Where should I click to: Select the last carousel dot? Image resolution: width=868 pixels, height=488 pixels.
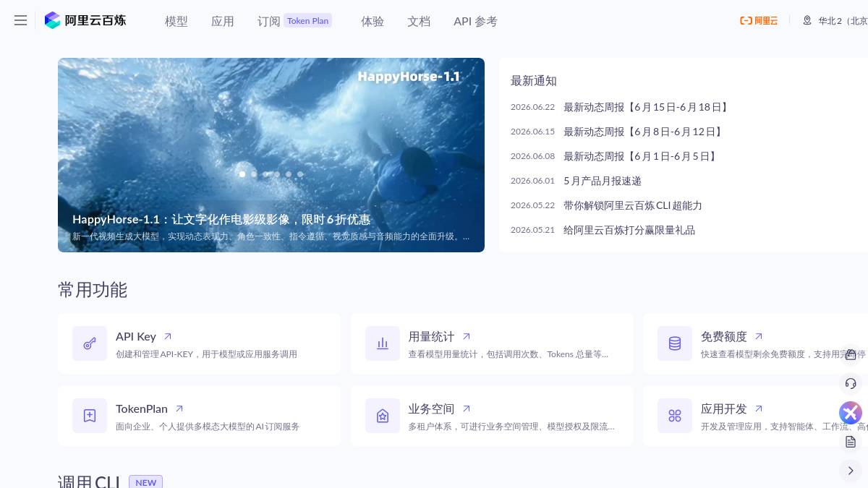click(x=300, y=174)
